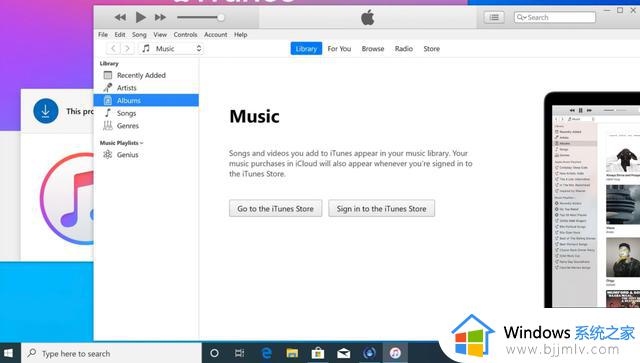The width and height of the screenshot is (640, 363).
Task: Click the play button in iTunes
Action: tap(140, 17)
